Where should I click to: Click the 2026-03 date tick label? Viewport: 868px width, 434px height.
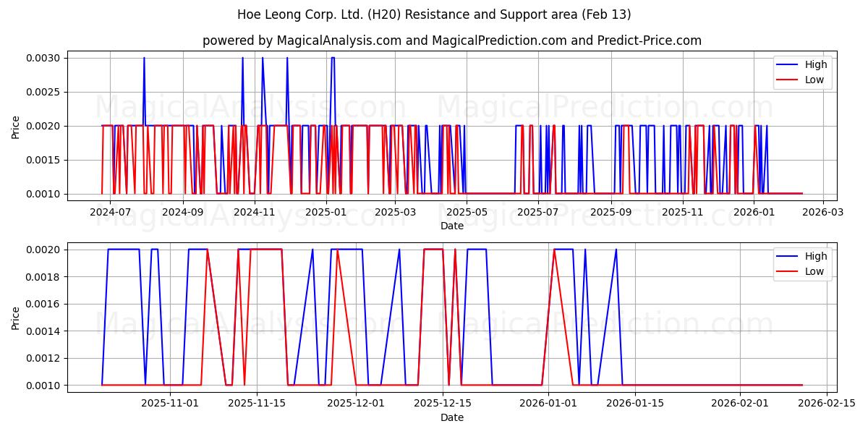pos(824,212)
